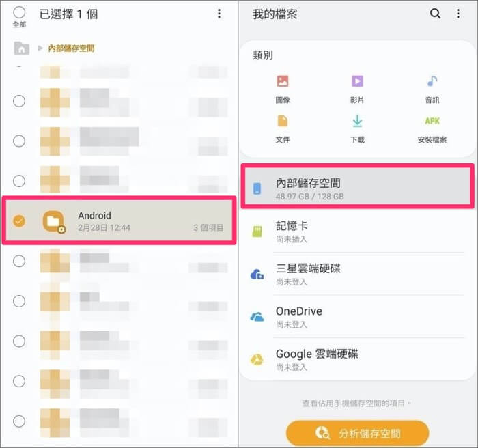The image size is (478, 448).
Task: Open three-dot menu in 我的檔案 header
Action: pos(458,14)
